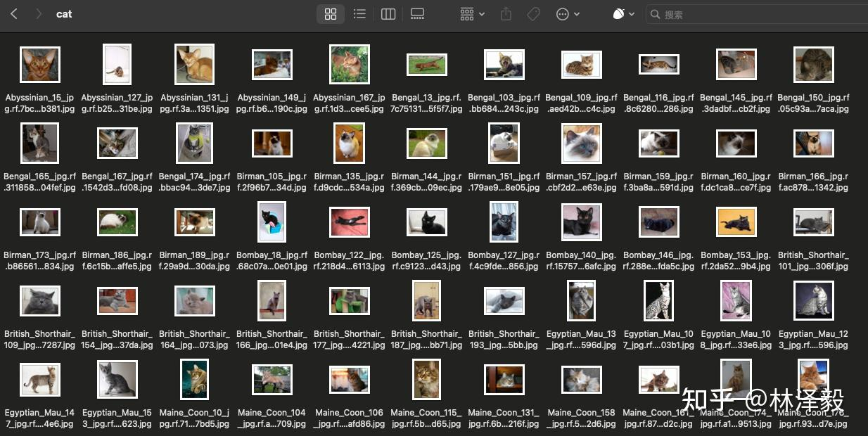868x436 pixels.
Task: Go back using the Finder back arrow
Action: (14, 14)
